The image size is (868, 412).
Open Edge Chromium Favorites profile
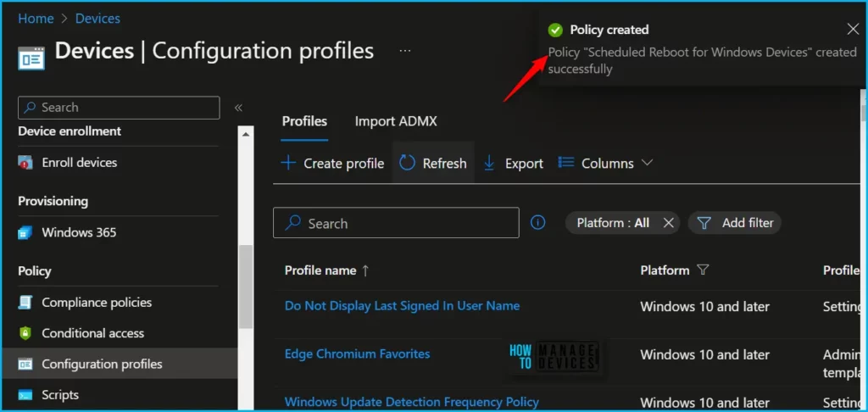tap(357, 354)
